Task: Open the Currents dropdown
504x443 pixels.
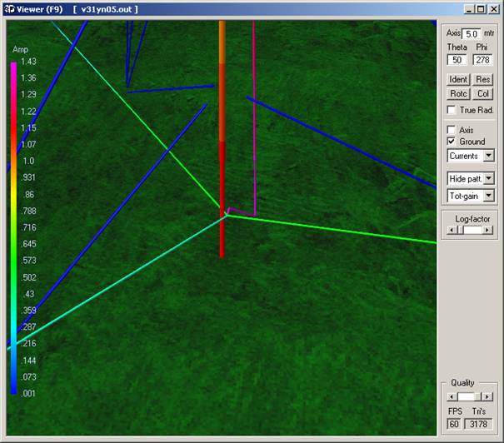Action: tap(488, 156)
